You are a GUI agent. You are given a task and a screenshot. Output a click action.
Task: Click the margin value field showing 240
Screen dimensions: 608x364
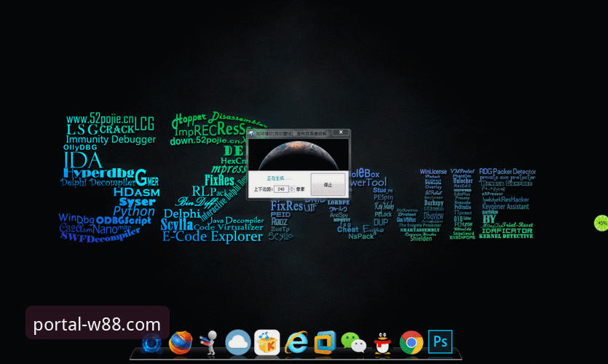[x=282, y=189]
